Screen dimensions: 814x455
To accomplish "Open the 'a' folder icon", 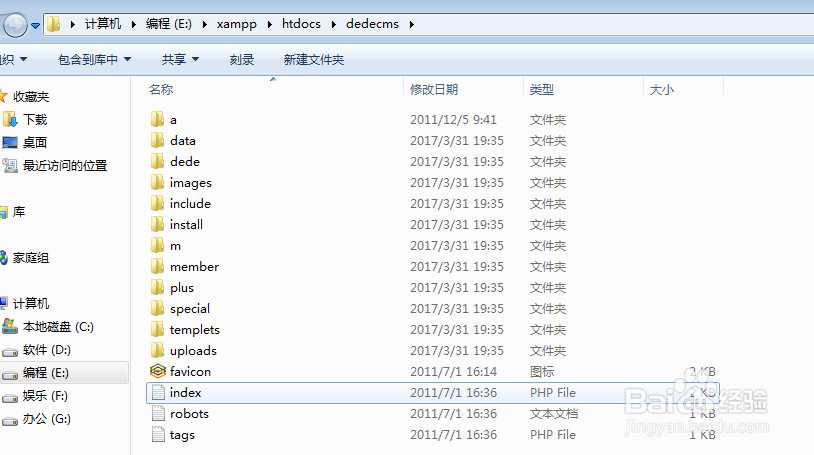I will coord(157,119).
